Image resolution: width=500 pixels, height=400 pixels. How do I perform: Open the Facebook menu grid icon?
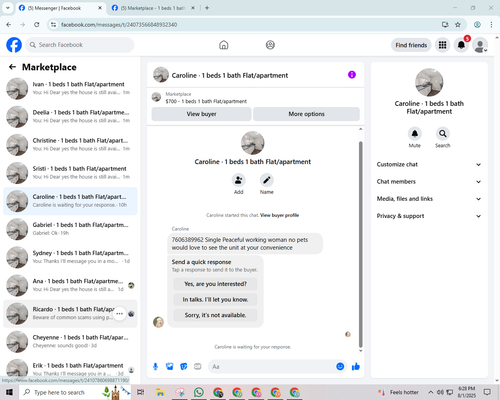pyautogui.click(x=442, y=45)
